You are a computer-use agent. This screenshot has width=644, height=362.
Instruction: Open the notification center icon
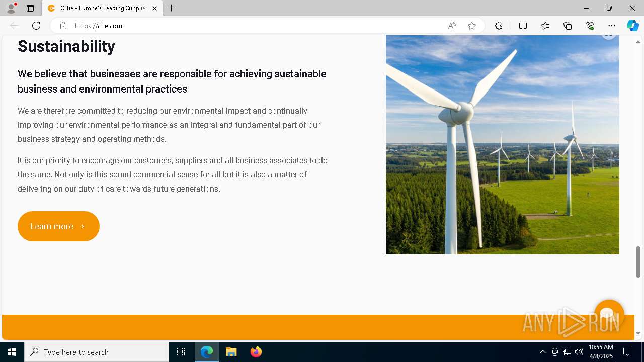click(x=627, y=352)
